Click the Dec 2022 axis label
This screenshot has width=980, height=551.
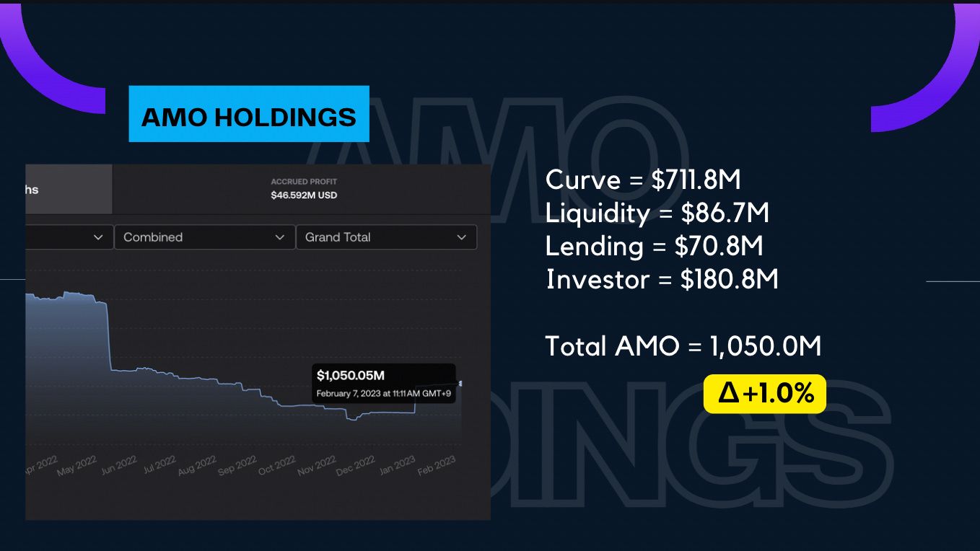pyautogui.click(x=356, y=466)
